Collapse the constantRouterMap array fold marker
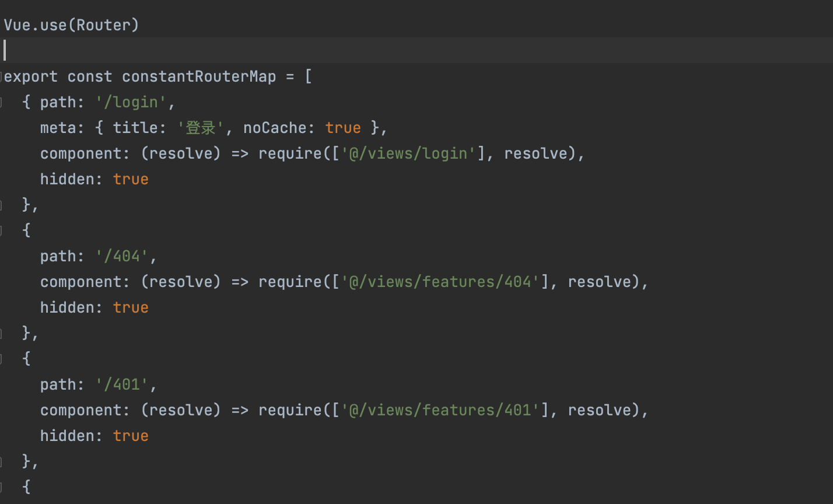The width and height of the screenshot is (833, 504). pos(2,76)
